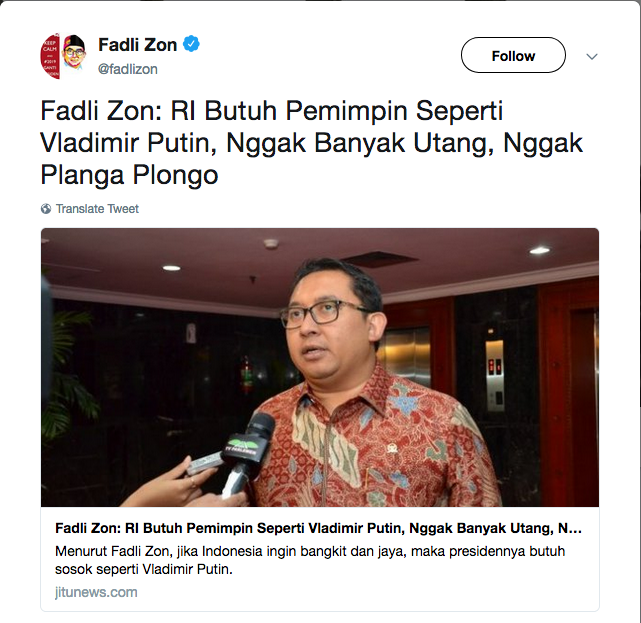
Task: Select the main tweet text about Vladimir Putin
Action: click(312, 143)
